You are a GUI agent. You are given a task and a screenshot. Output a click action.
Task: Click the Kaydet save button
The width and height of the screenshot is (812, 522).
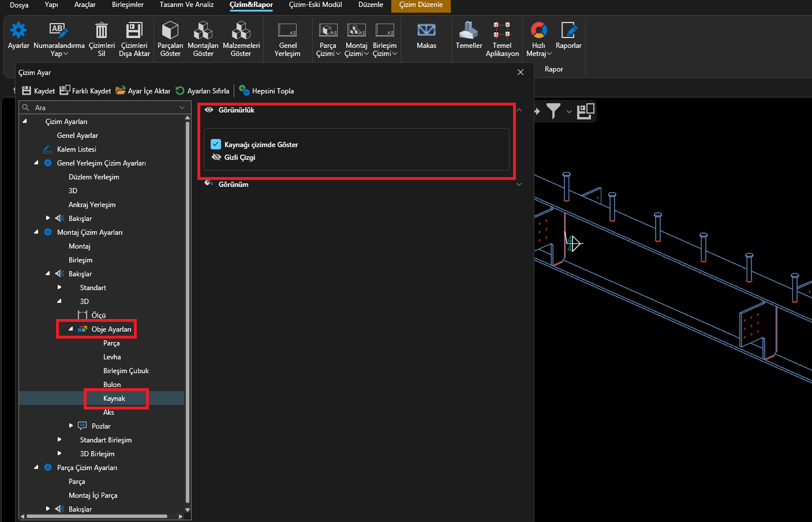39,91
